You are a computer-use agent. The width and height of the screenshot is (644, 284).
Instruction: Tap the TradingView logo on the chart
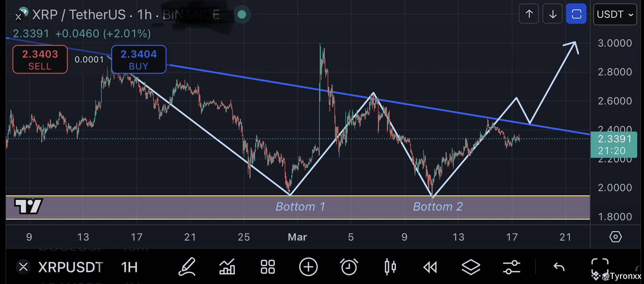coord(28,206)
